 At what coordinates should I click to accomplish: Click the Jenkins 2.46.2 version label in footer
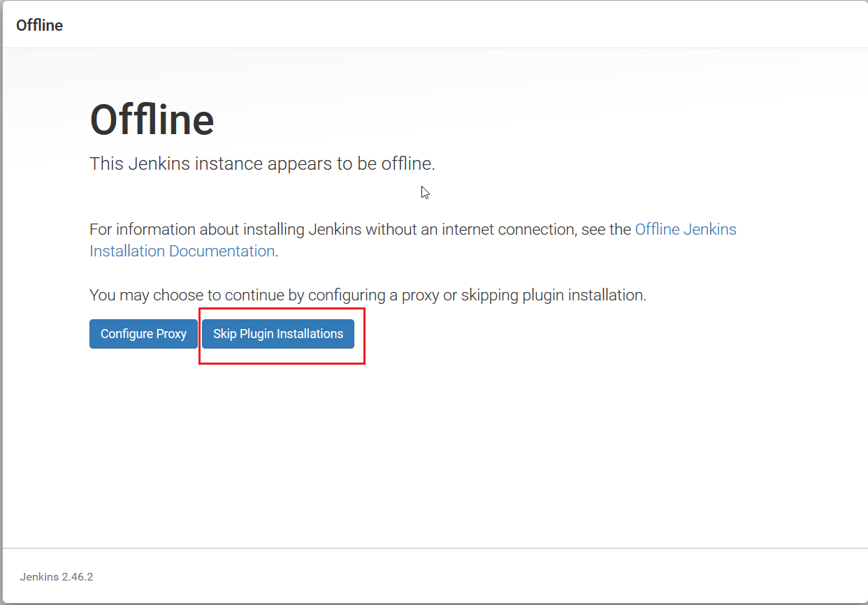pyautogui.click(x=57, y=577)
